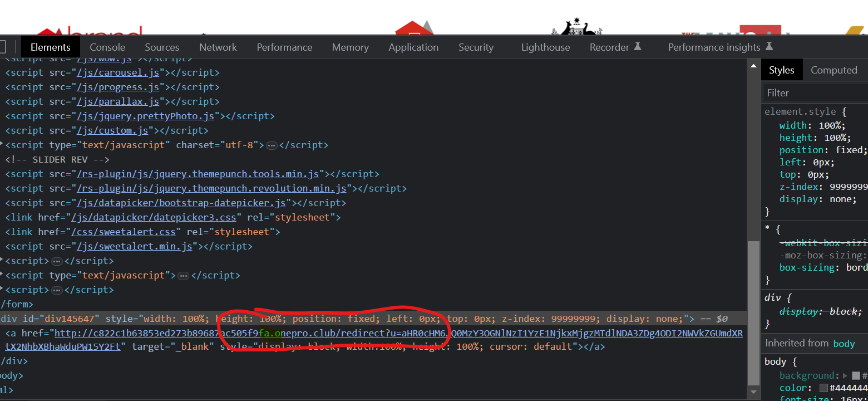
Task: Click the -moz-box-sizing declaration
Action: click(x=823, y=256)
